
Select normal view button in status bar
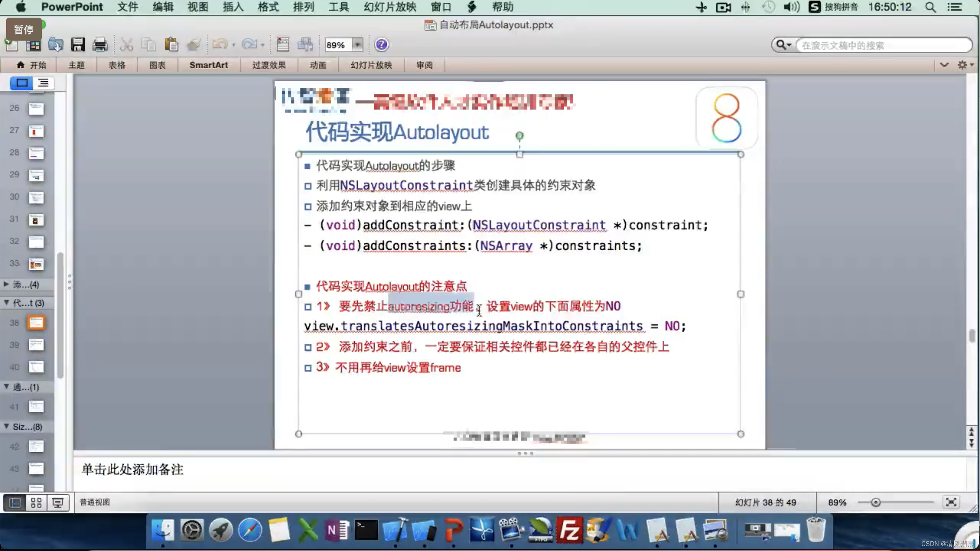coord(15,502)
